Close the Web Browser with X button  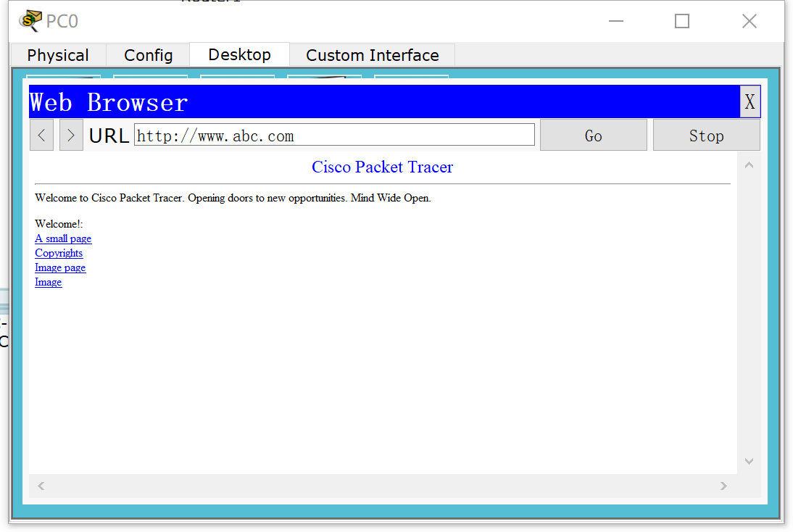click(x=750, y=101)
